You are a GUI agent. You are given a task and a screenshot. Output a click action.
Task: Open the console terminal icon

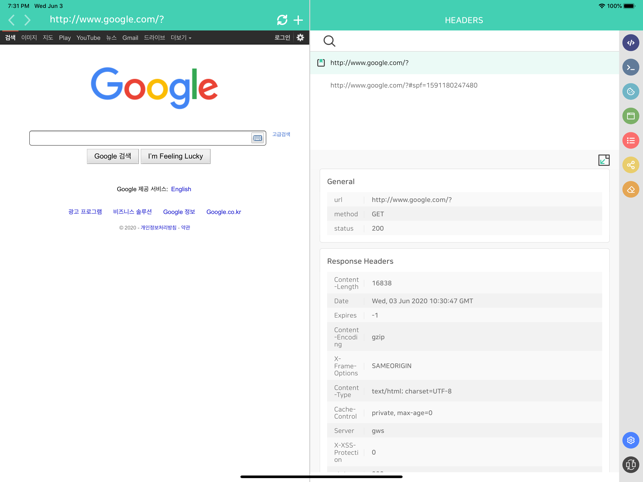(630, 67)
